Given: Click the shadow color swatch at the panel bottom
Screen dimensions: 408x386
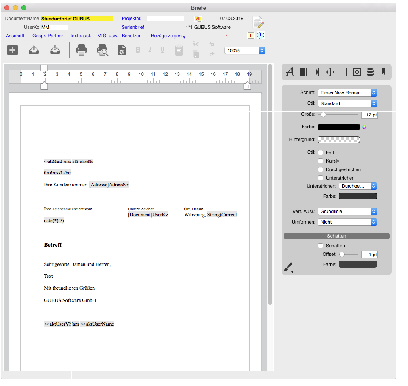Looking at the screenshot, I should tap(358, 264).
